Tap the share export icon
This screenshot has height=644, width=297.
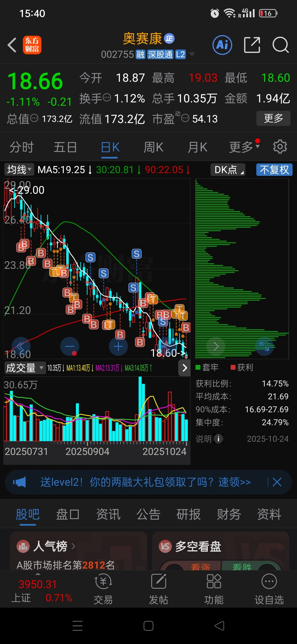[252, 45]
